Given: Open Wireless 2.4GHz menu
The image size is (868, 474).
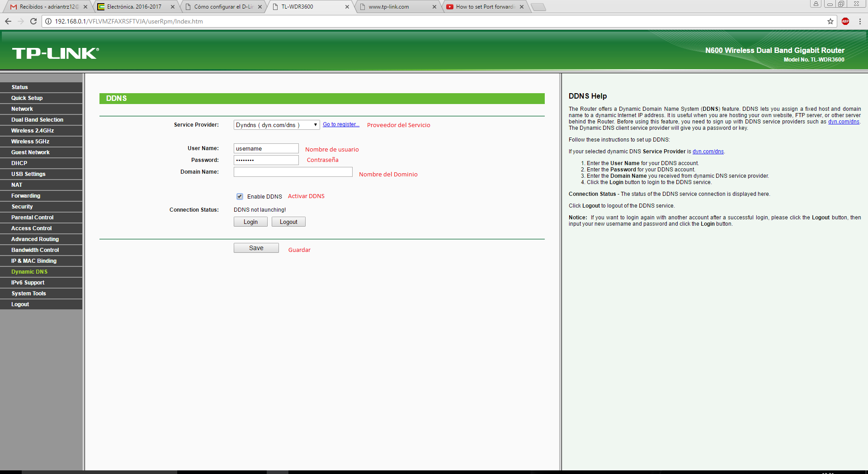Looking at the screenshot, I should coord(41,131).
